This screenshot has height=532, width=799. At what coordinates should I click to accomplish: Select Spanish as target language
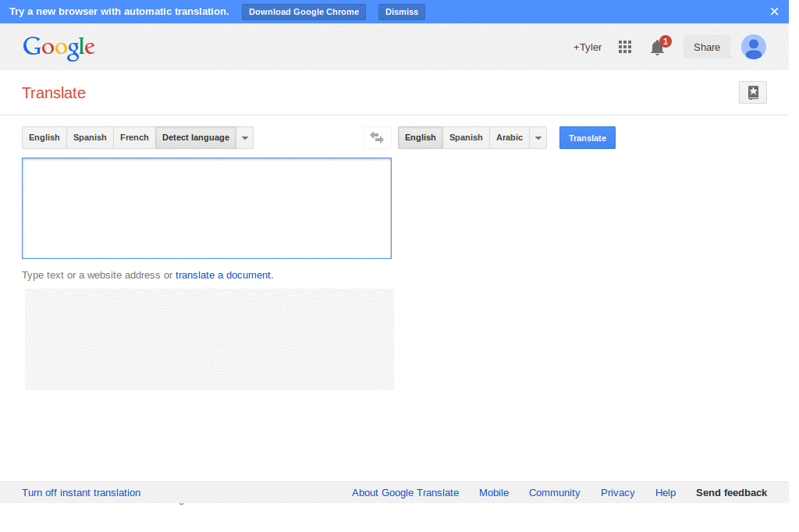pos(466,137)
